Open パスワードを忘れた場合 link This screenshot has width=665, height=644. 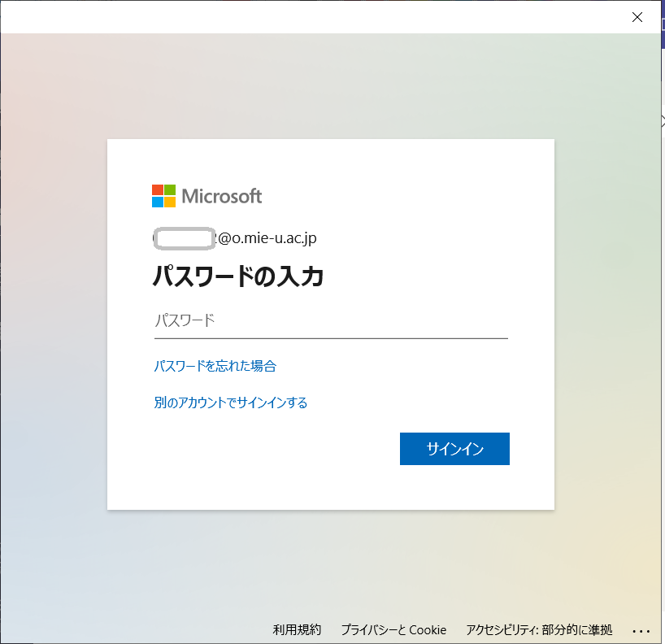click(x=215, y=367)
